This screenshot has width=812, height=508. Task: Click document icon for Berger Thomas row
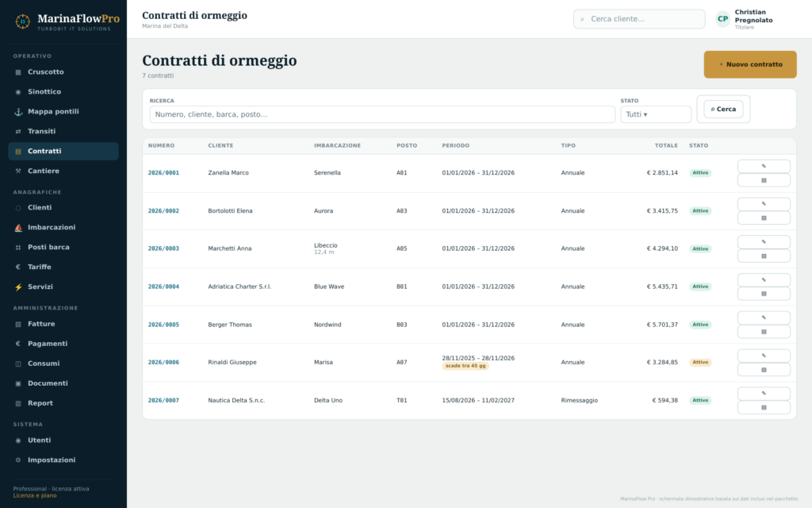[764, 332]
